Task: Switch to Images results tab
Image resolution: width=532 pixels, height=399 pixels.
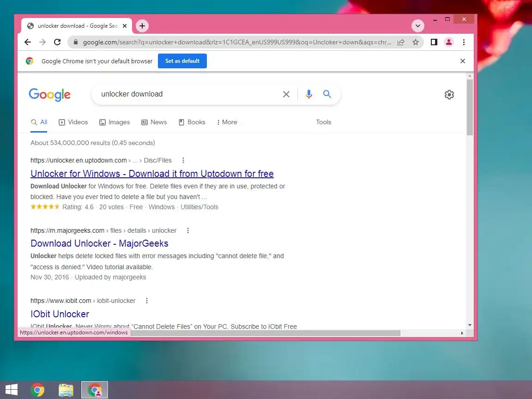Action: 115,122
